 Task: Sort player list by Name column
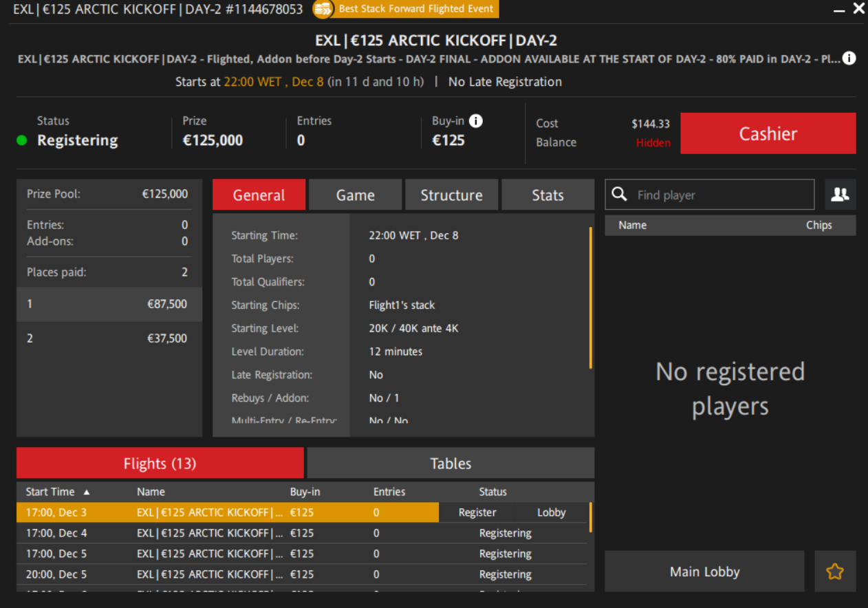click(632, 226)
